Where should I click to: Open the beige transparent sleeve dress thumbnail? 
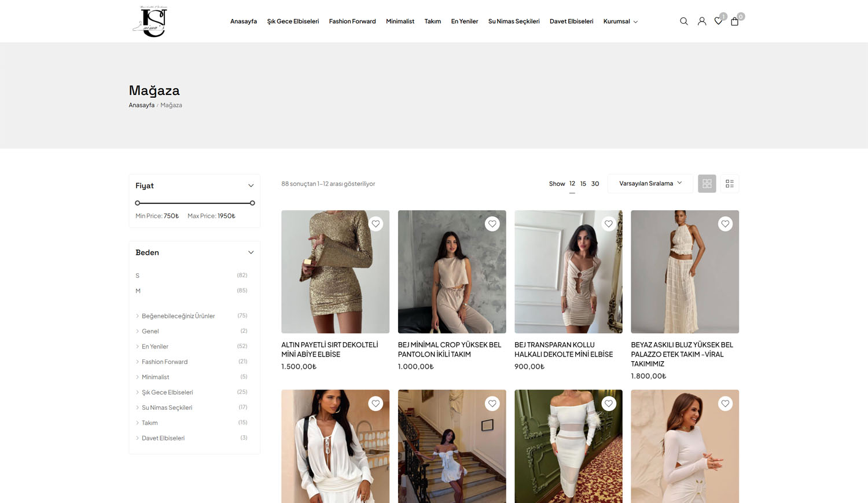[x=568, y=271]
